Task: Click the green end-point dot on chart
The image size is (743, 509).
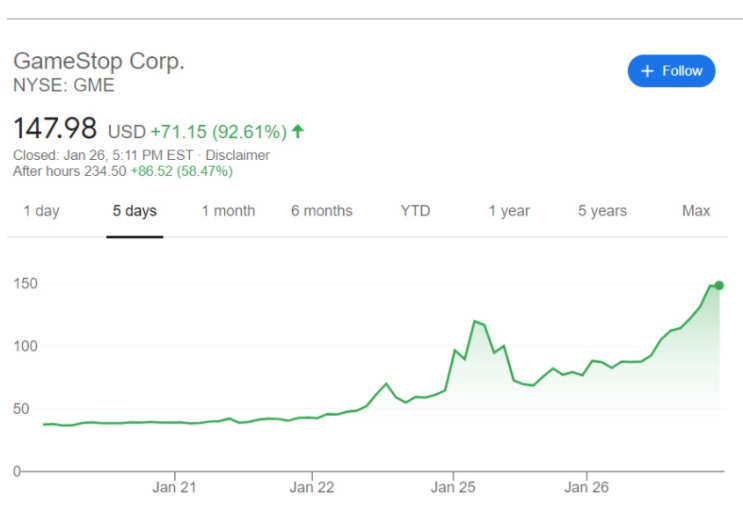Action: tap(719, 285)
